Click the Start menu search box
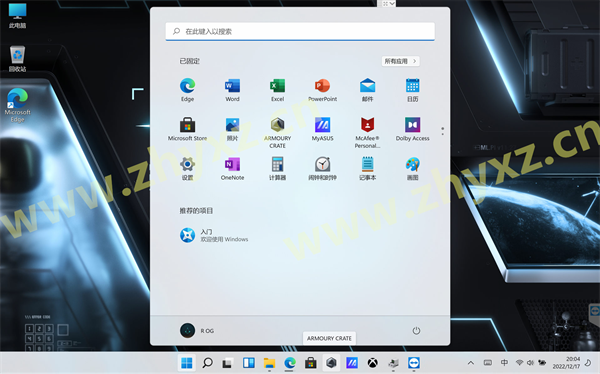The image size is (600, 374). [300, 31]
